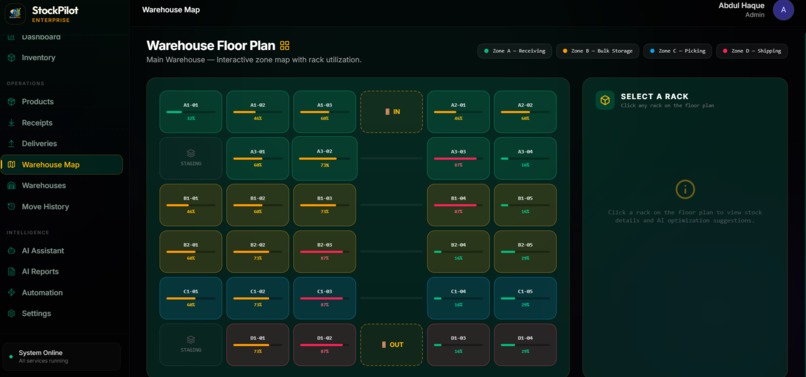This screenshot has height=377, width=806.
Task: Click the green System Online status dot
Action: 11,357
